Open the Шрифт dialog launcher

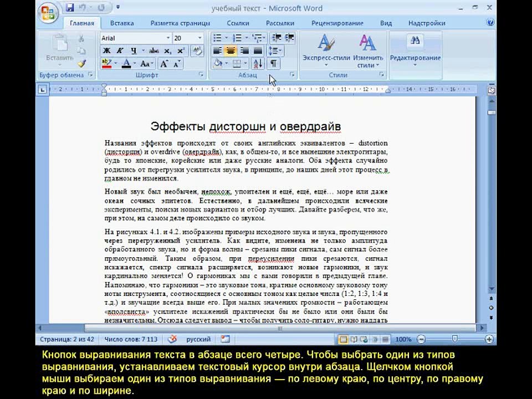click(201, 74)
